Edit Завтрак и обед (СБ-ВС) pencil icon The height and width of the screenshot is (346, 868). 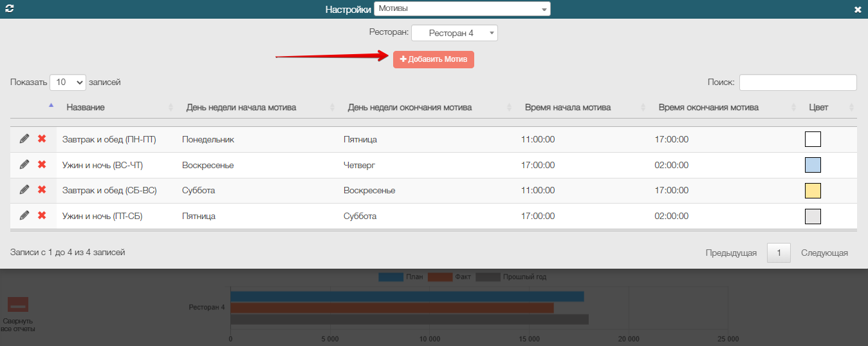point(24,189)
